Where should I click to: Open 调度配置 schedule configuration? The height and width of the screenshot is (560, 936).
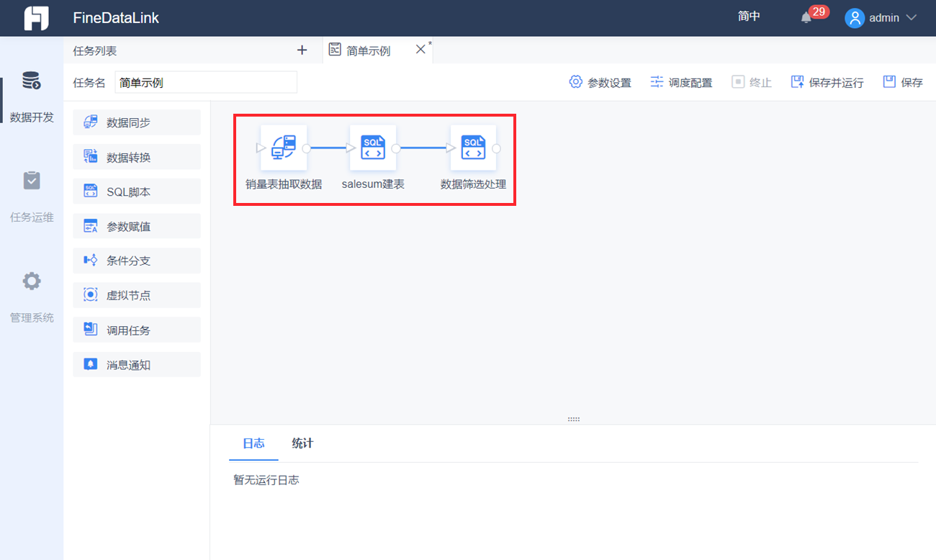[x=681, y=82]
